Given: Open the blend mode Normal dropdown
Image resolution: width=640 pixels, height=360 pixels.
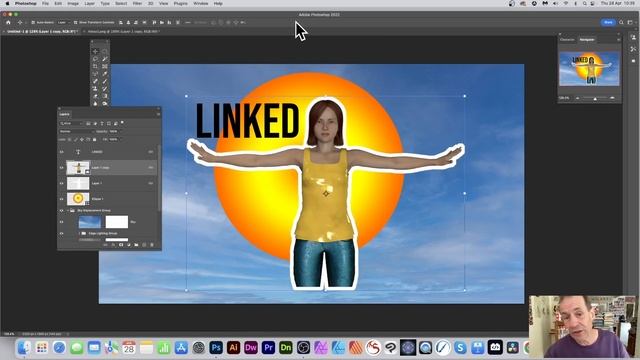Looking at the screenshot, I should click(x=76, y=131).
